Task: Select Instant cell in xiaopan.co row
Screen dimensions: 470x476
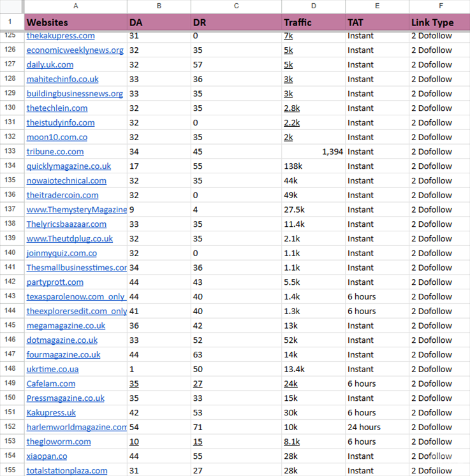Action: click(x=377, y=456)
